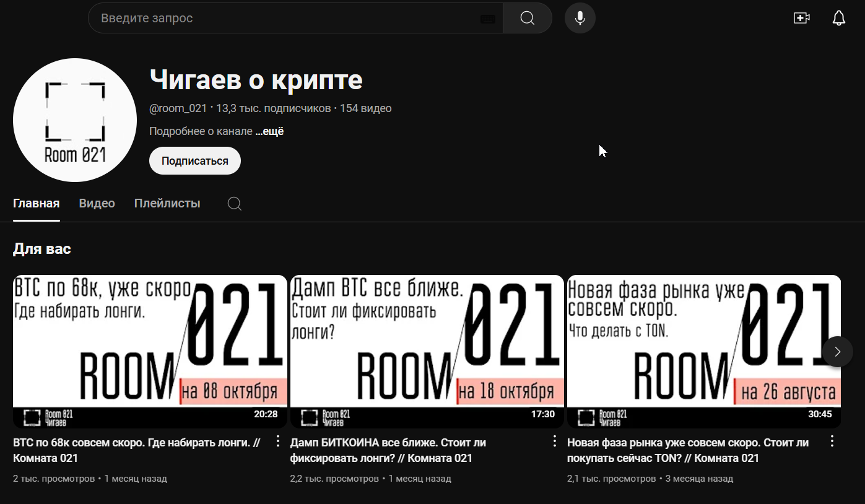Open video title "Новая фаза рынка уже совсем скоро"
The image size is (865, 504).
pos(688,451)
